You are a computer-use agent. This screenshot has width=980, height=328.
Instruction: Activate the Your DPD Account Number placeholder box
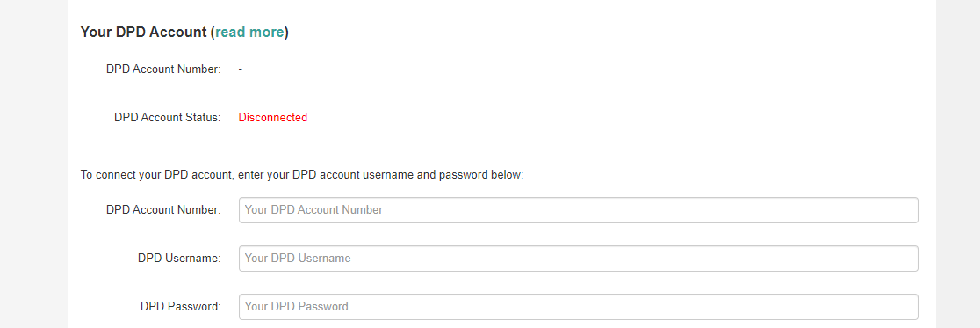coord(578,210)
